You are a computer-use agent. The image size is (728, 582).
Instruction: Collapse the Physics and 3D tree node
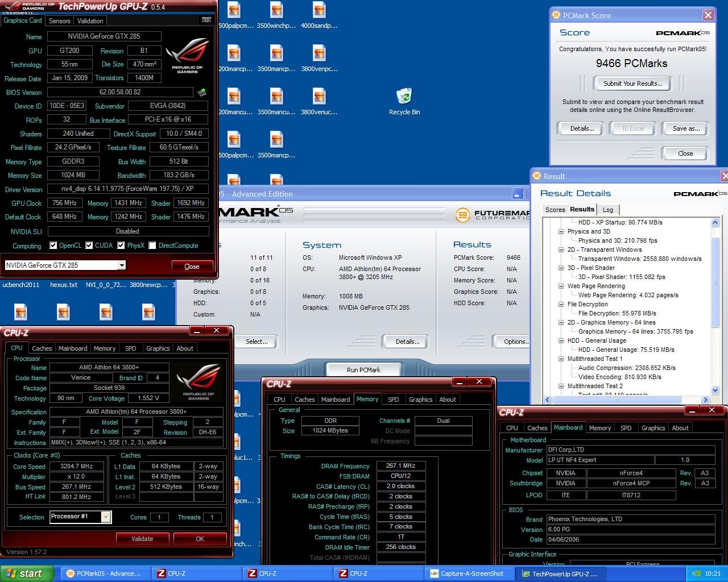561,231
